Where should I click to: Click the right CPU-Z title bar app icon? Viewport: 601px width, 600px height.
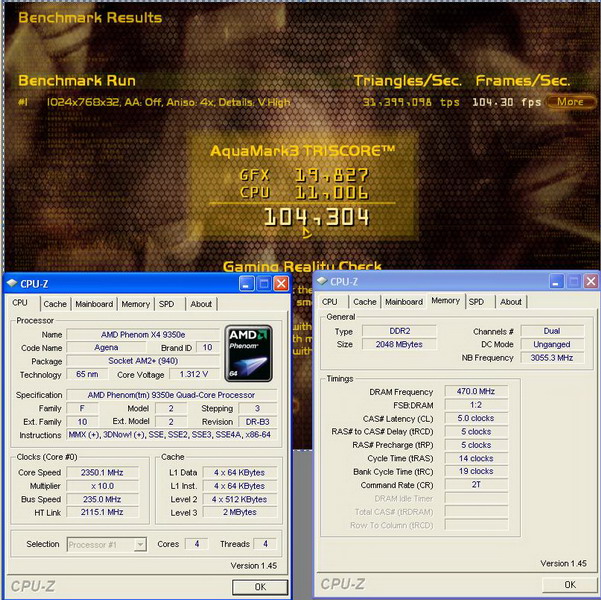pyautogui.click(x=322, y=281)
